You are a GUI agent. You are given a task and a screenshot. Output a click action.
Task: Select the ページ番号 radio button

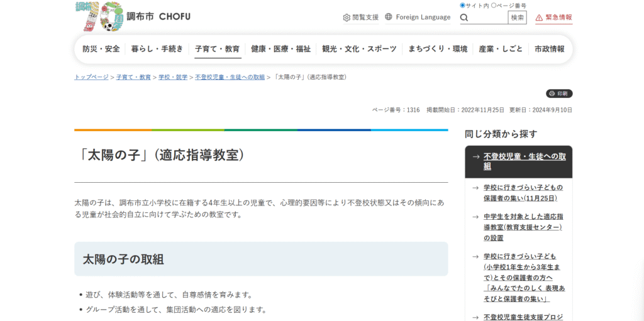(x=494, y=6)
